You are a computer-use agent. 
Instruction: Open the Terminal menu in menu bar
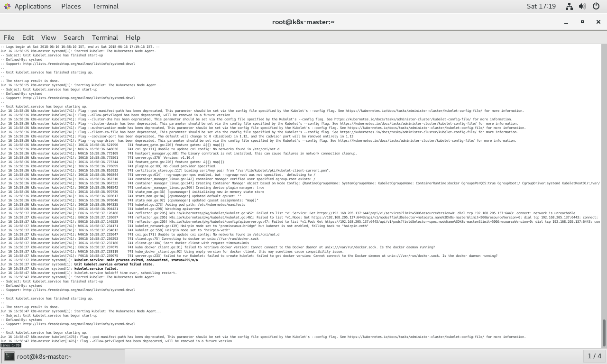(x=105, y=37)
